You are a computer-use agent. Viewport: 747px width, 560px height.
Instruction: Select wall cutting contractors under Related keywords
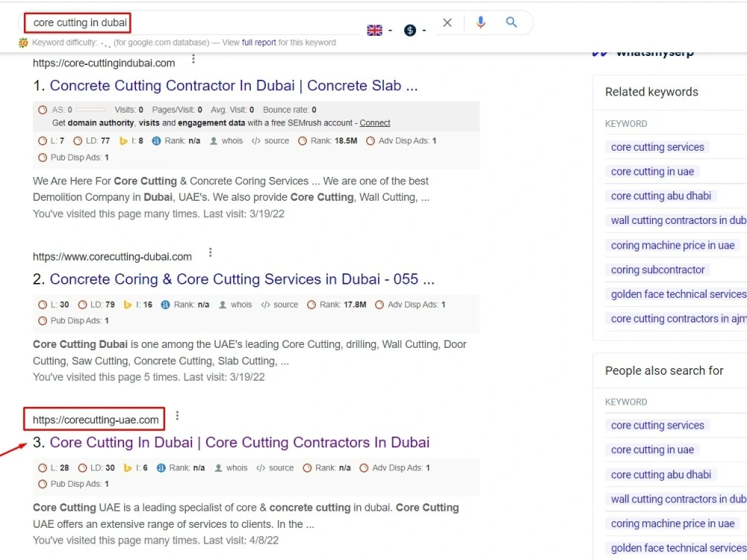(x=677, y=220)
